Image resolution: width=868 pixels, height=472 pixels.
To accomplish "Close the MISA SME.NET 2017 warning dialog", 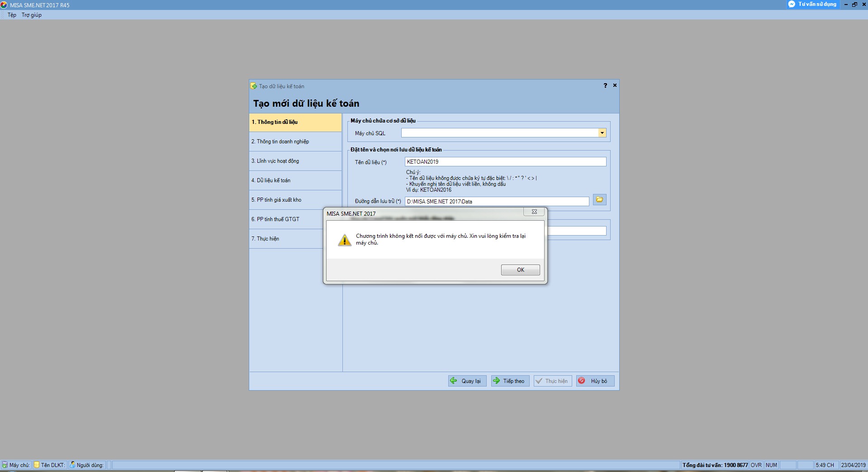I will click(534, 212).
